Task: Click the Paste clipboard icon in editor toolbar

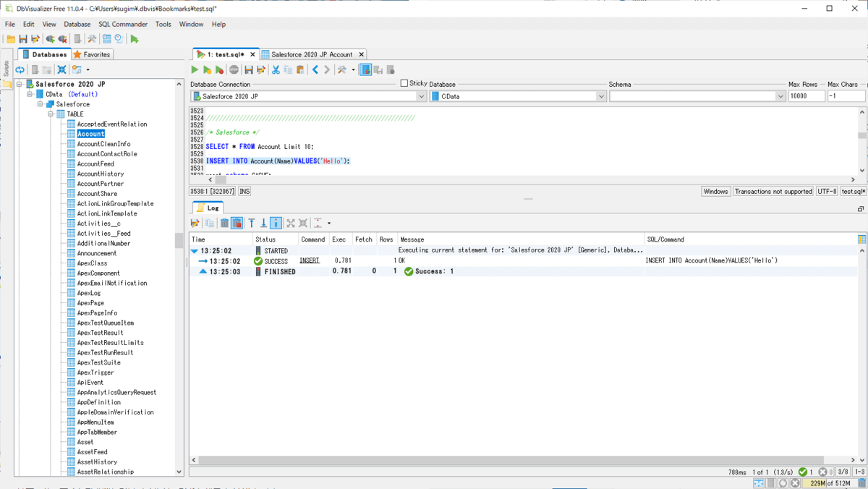Action: (x=300, y=70)
